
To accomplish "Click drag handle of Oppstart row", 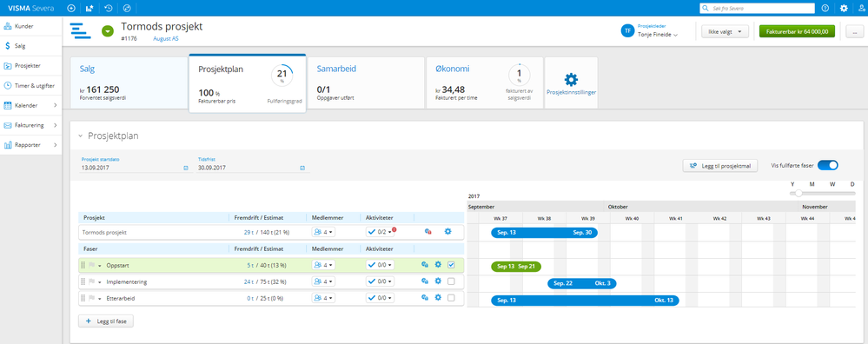I will (83, 266).
